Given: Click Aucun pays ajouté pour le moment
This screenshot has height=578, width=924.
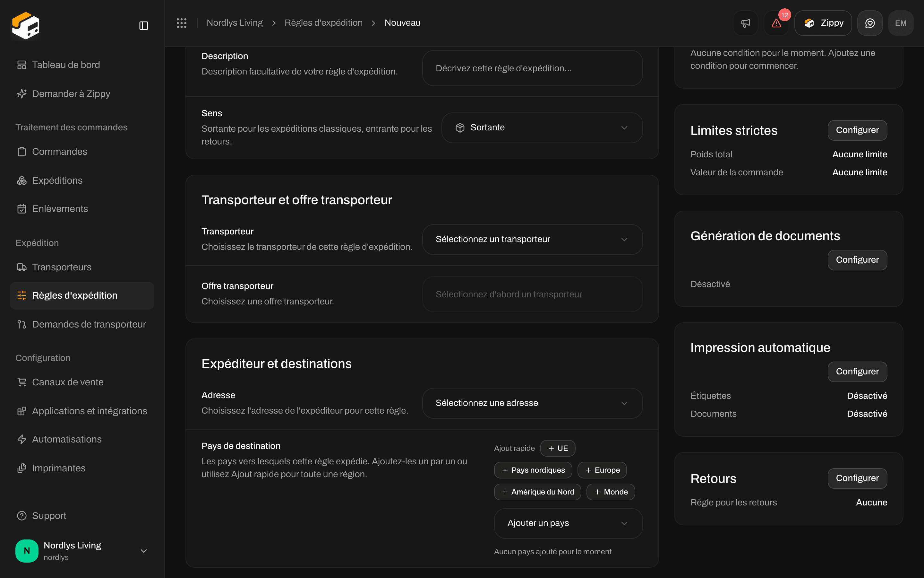Looking at the screenshot, I should 552,552.
